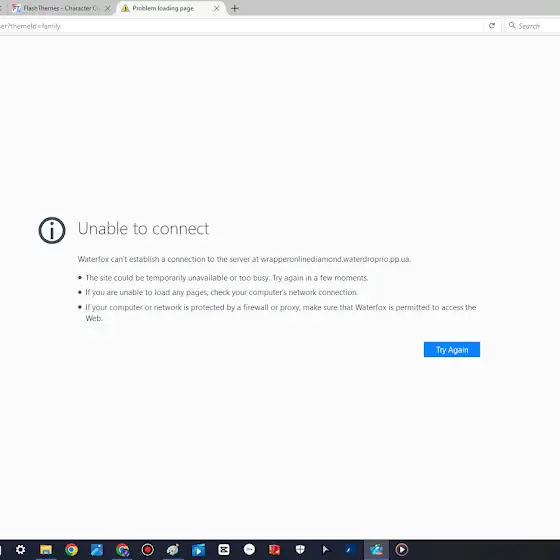The width and height of the screenshot is (560, 560).
Task: Close the FlashThemes tab
Action: (x=108, y=8)
